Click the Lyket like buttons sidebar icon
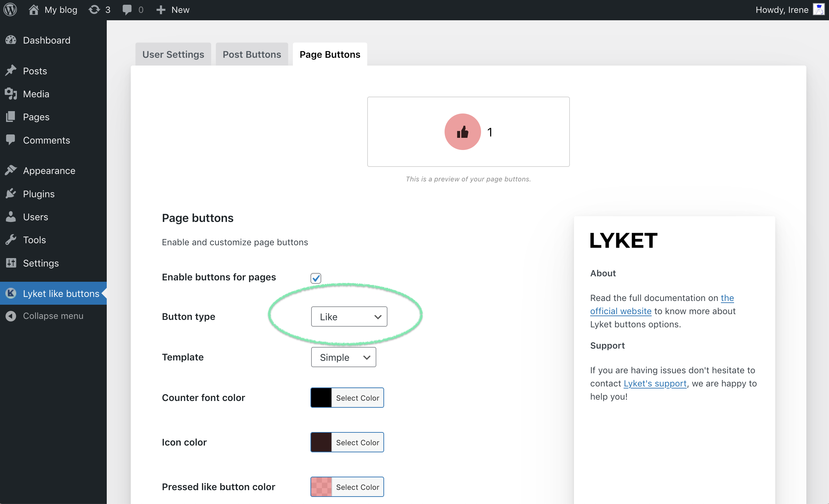 point(11,293)
